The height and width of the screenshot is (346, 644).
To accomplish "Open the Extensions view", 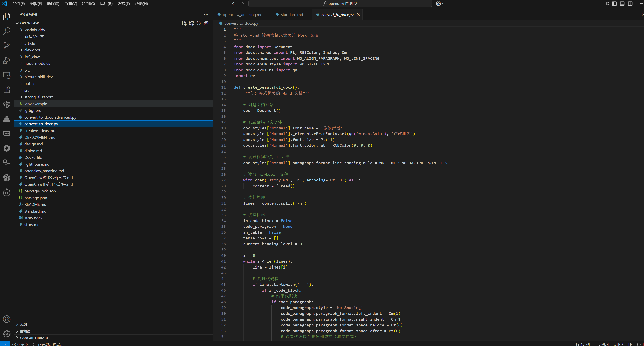I will tap(7, 90).
